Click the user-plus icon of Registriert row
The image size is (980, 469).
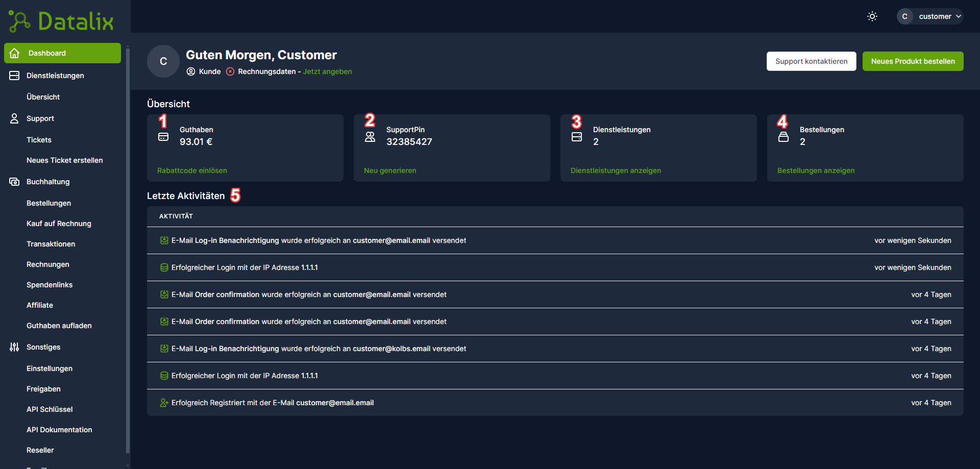coord(164,403)
